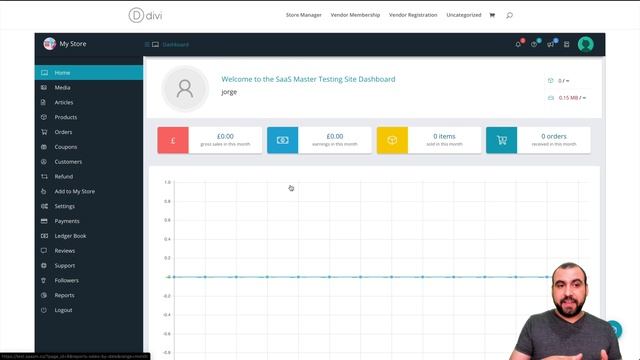Open enquiries question icon in header

[x=534, y=44]
